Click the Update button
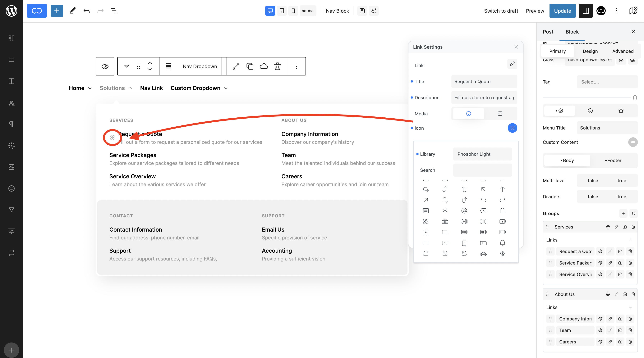This screenshot has width=644, height=358. click(x=562, y=11)
